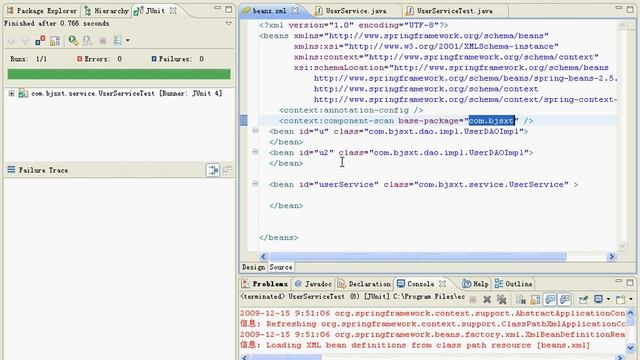Toggle Show Console on Standard Out
The height and width of the screenshot is (360, 640).
pos(550,300)
